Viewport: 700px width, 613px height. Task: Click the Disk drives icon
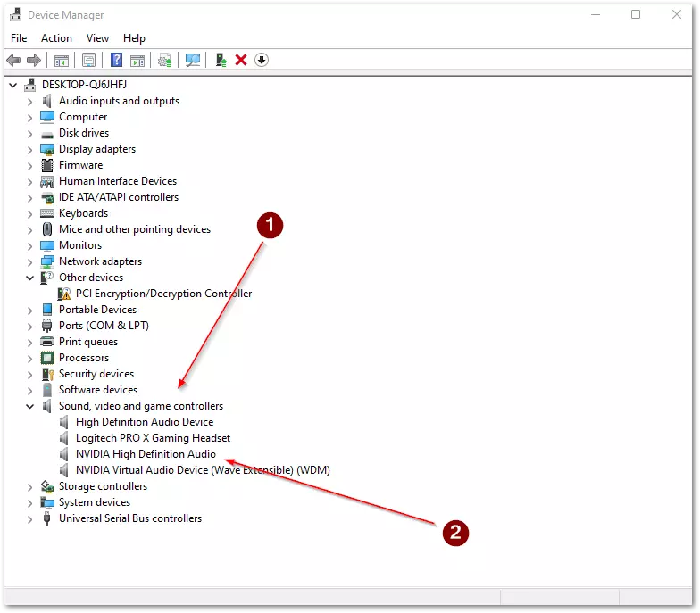47,134
